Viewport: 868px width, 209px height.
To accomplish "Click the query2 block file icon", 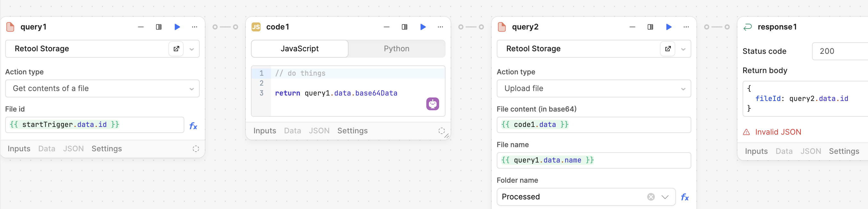I will click(502, 27).
